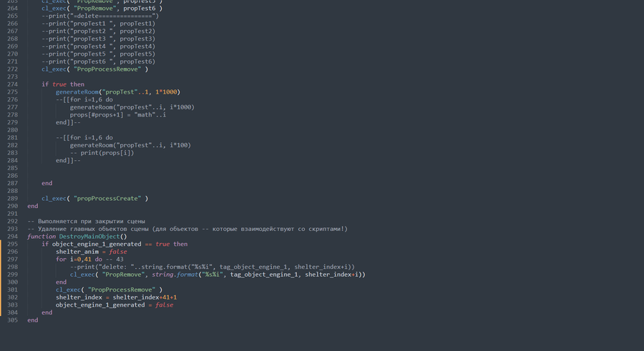The image size is (644, 351).
Task: Click line number 291 in gutter
Action: (12, 214)
